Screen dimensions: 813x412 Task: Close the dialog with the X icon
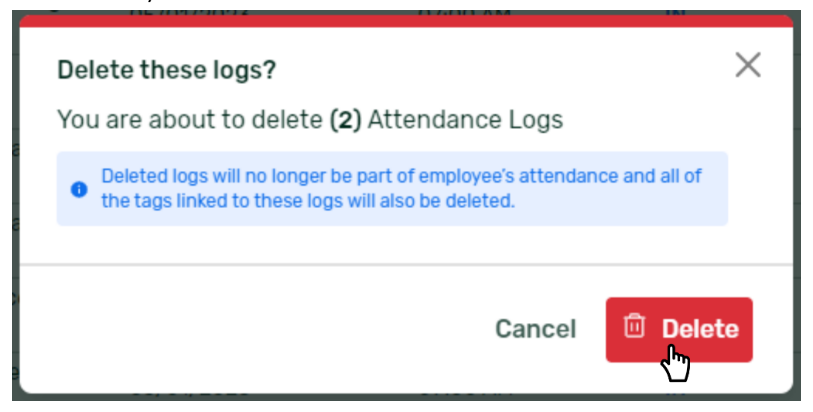pos(748,65)
